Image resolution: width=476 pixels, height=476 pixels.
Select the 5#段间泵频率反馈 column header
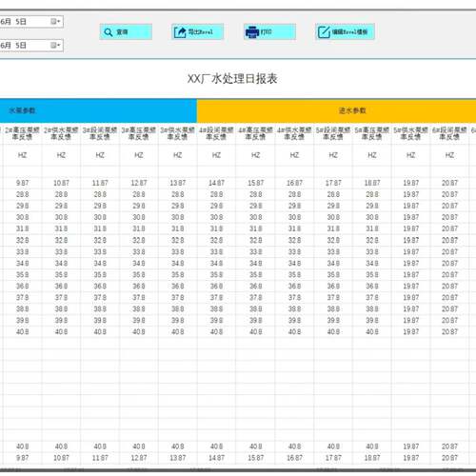click(333, 133)
